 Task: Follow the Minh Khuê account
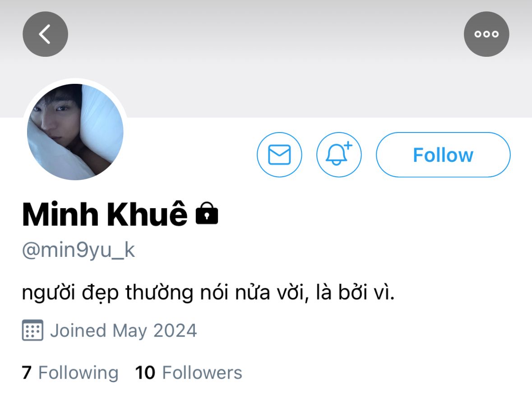pos(443,155)
